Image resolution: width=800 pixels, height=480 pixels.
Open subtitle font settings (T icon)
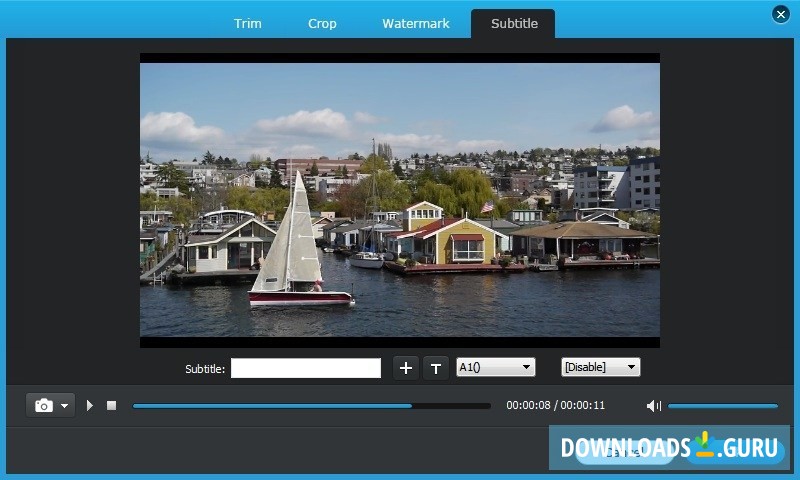[436, 368]
